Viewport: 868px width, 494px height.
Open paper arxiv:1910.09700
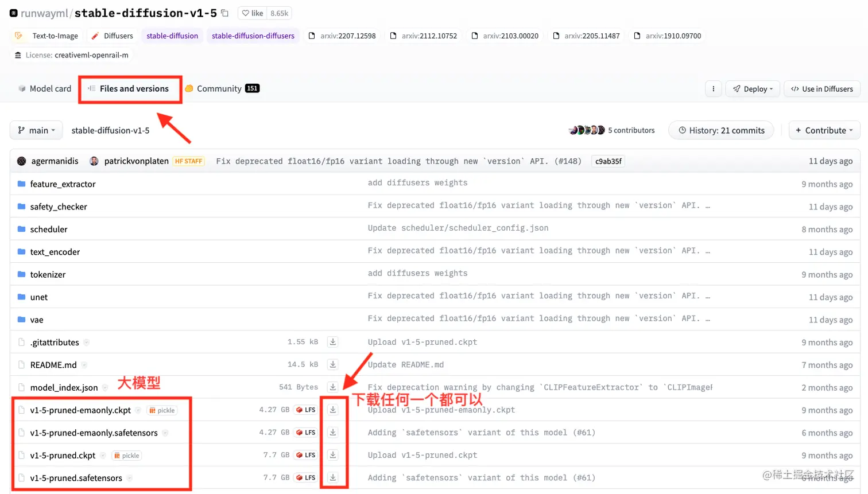668,36
